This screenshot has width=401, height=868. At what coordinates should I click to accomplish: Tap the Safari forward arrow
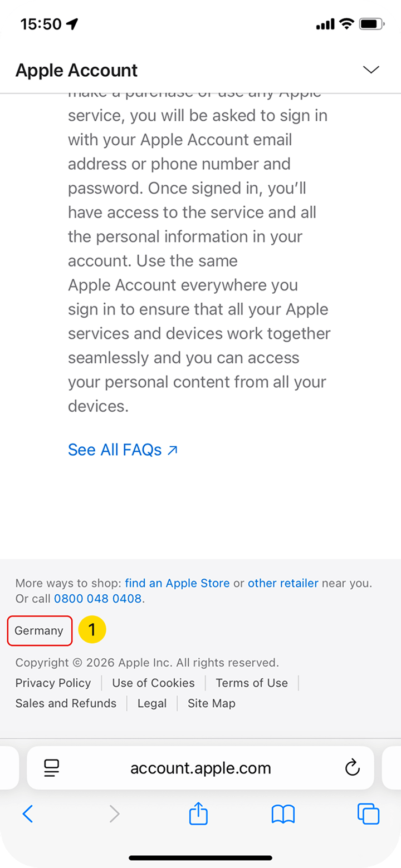coord(114,814)
